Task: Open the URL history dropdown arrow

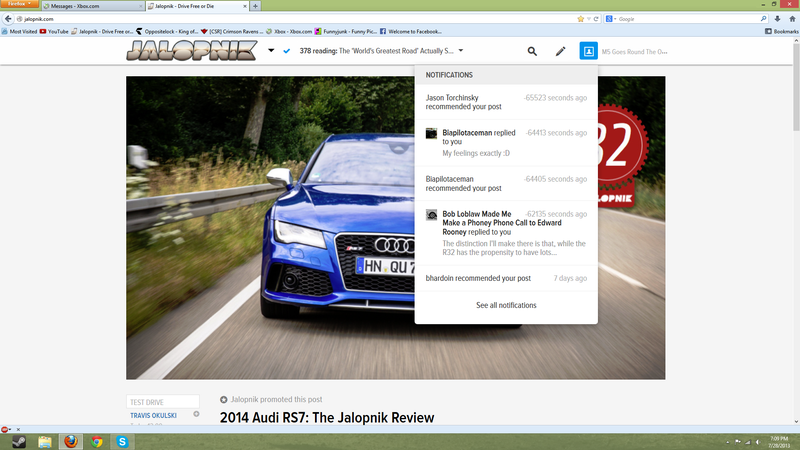Action: pos(588,19)
